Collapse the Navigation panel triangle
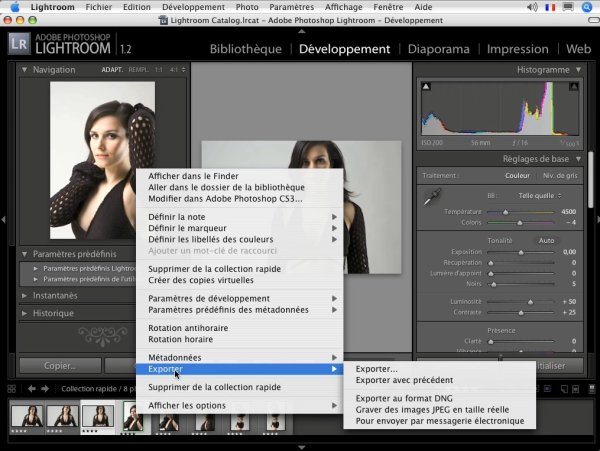 (24, 70)
